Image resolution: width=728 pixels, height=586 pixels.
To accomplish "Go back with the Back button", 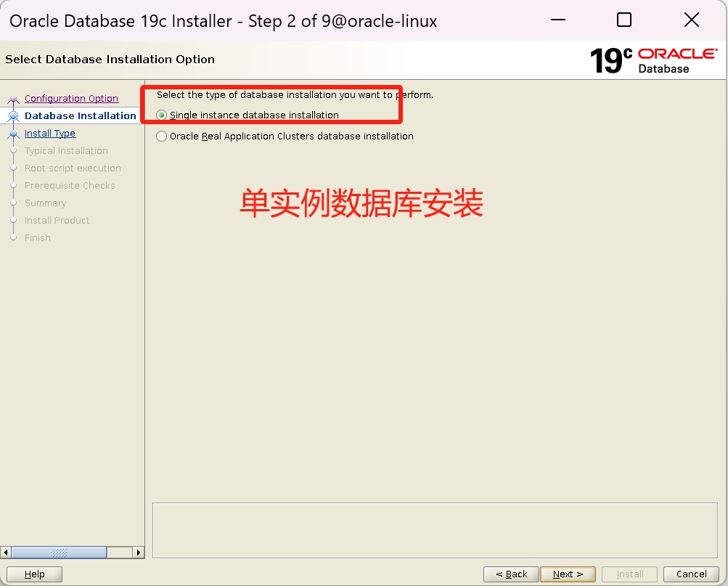I will click(511, 574).
